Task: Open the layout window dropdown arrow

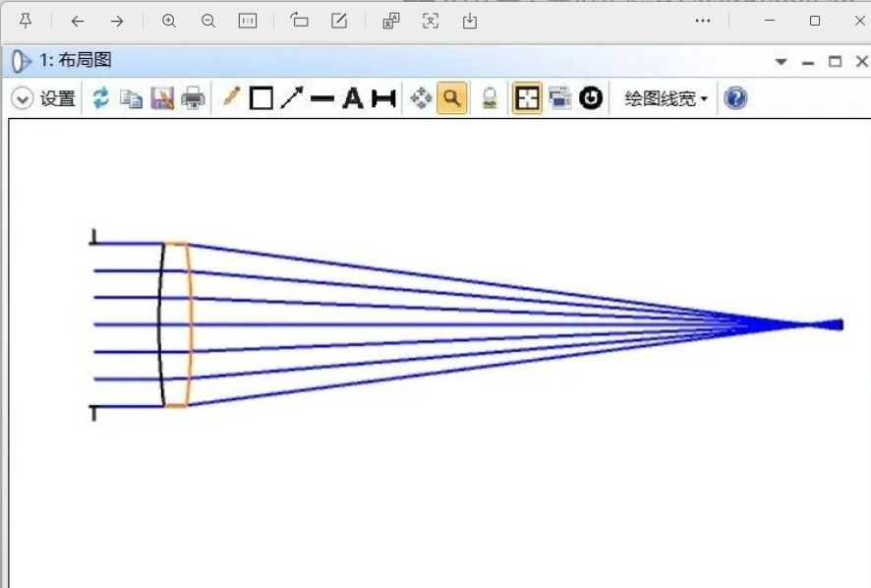Action: point(782,61)
